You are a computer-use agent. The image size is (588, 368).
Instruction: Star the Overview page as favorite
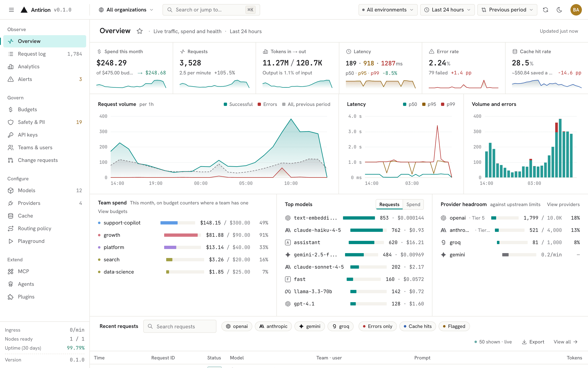point(139,31)
